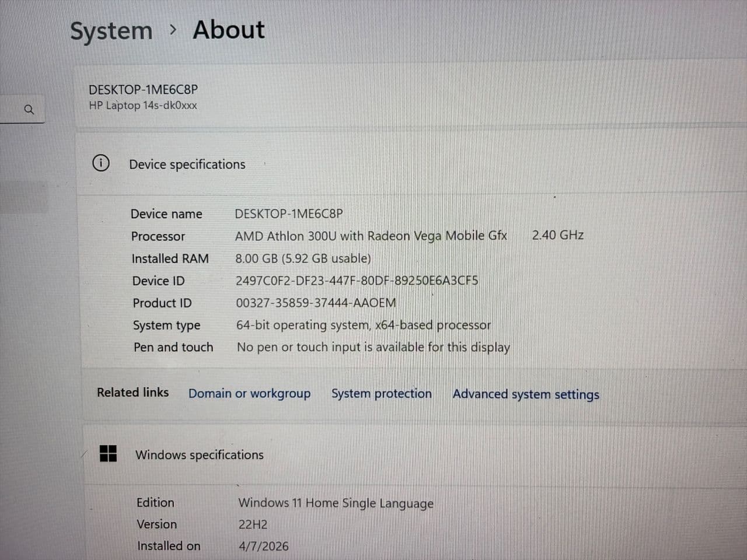Go back to System in breadcrumb
747x560 pixels.
point(111,30)
